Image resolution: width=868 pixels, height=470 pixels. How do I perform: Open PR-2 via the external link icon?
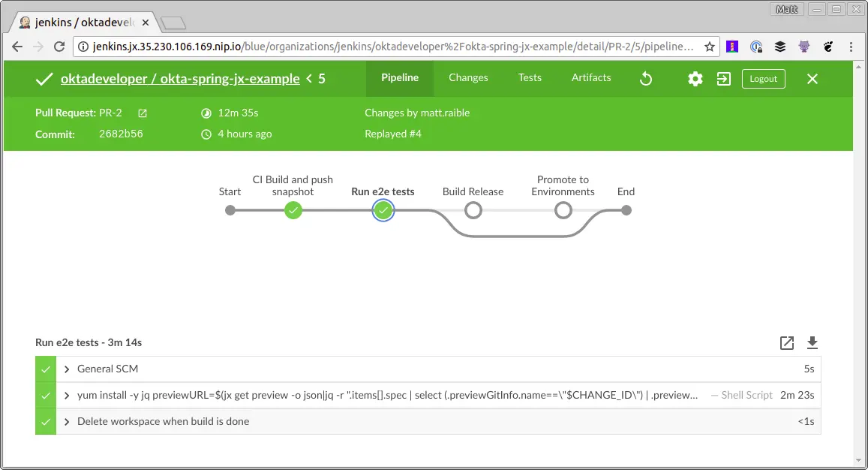(x=142, y=112)
